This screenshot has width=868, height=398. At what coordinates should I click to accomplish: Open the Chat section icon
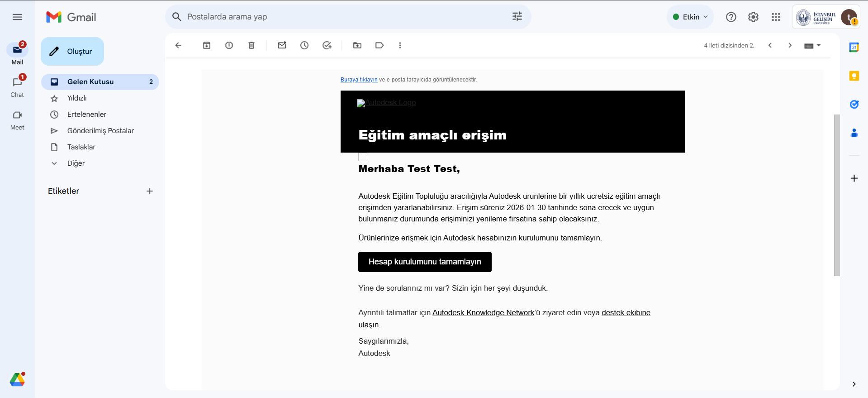[x=17, y=82]
